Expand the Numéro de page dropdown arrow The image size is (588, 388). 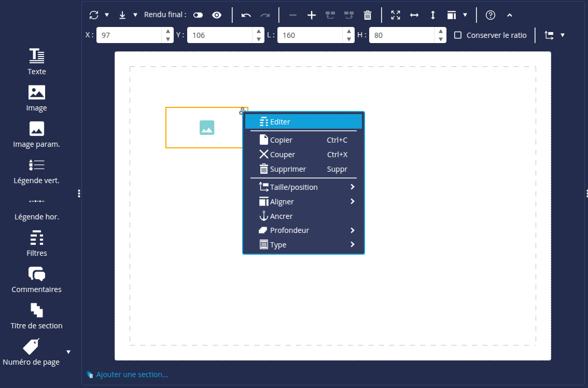[68, 352]
